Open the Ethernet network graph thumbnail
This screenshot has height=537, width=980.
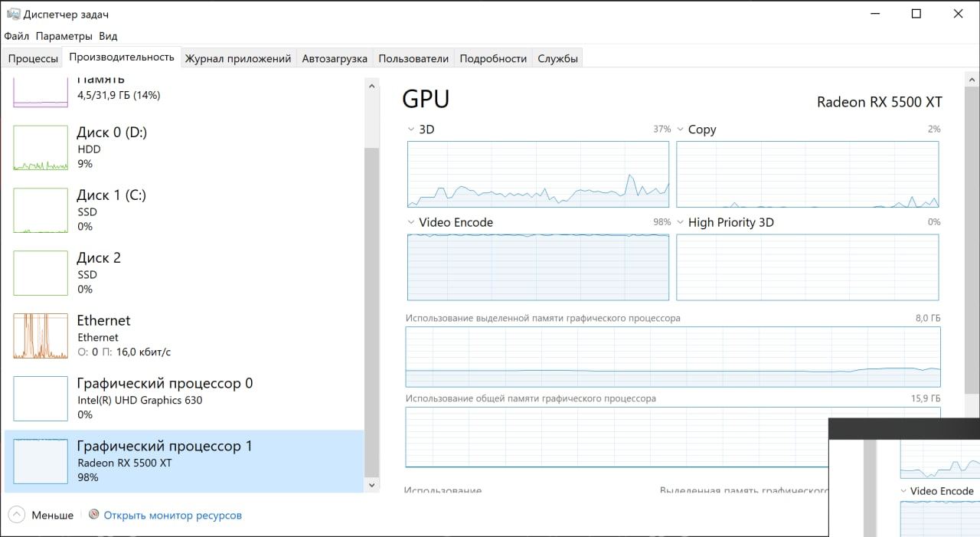(x=41, y=336)
